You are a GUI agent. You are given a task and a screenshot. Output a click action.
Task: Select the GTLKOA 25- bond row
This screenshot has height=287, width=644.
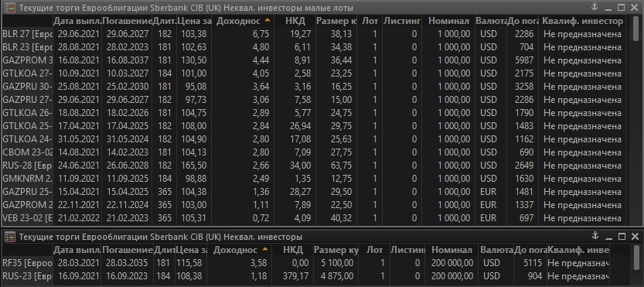(314, 126)
